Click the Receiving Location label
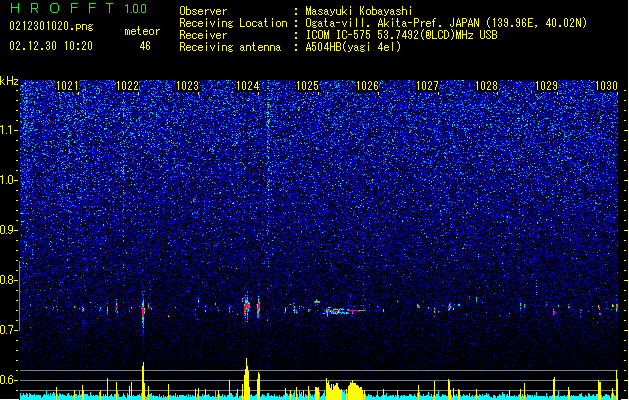The width and height of the screenshot is (629, 400). click(x=233, y=23)
